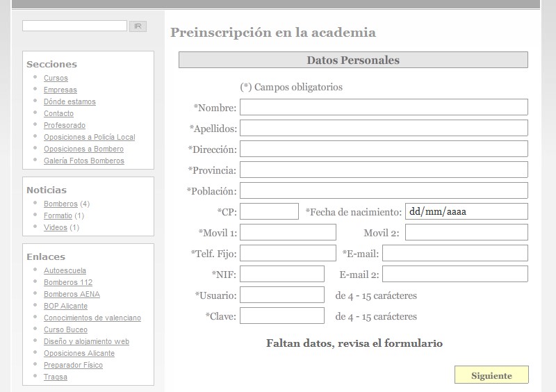Click the character hint beside Clave
Viewport: 556px width, 392px height.
click(x=376, y=316)
